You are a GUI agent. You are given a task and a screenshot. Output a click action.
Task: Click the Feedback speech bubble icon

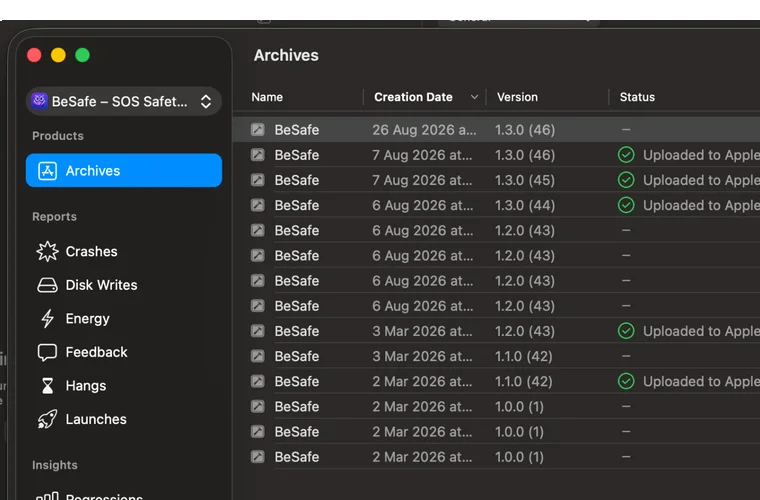click(48, 353)
